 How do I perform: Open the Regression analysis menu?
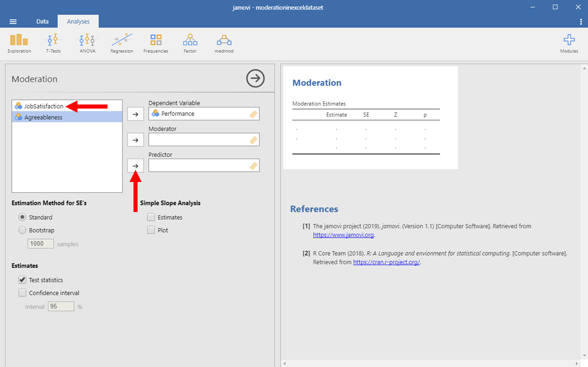pyautogui.click(x=122, y=43)
